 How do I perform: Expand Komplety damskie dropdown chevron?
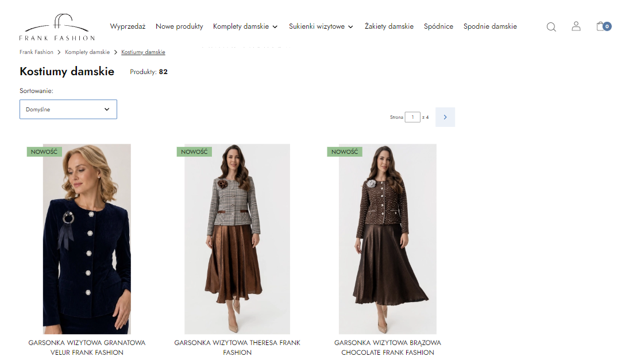(x=275, y=26)
